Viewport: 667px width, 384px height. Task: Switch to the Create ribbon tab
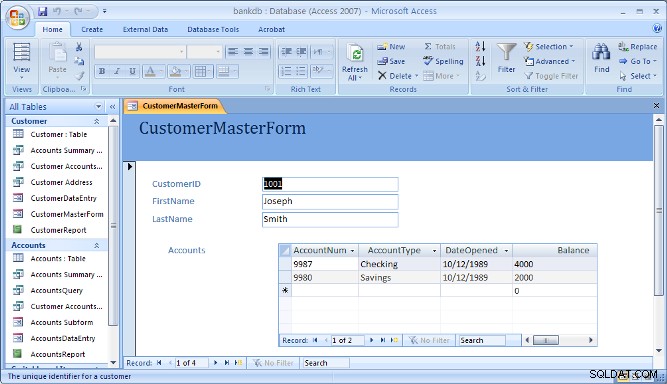92,29
